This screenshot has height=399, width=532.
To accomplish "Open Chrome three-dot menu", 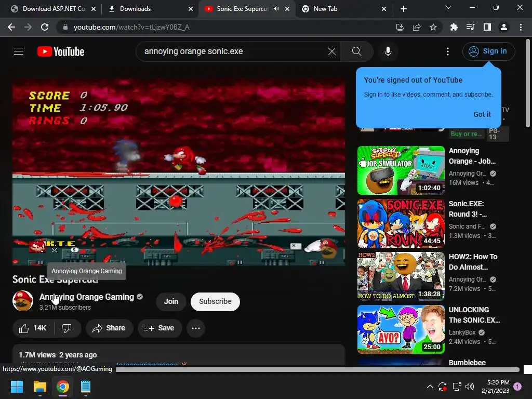I will tap(521, 27).
